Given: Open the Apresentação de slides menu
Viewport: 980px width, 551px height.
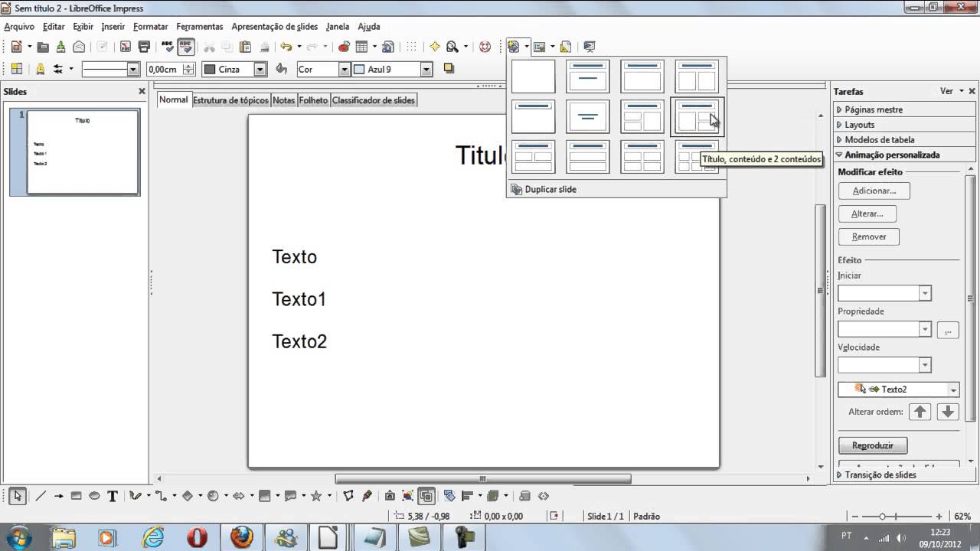Looking at the screenshot, I should (x=274, y=26).
